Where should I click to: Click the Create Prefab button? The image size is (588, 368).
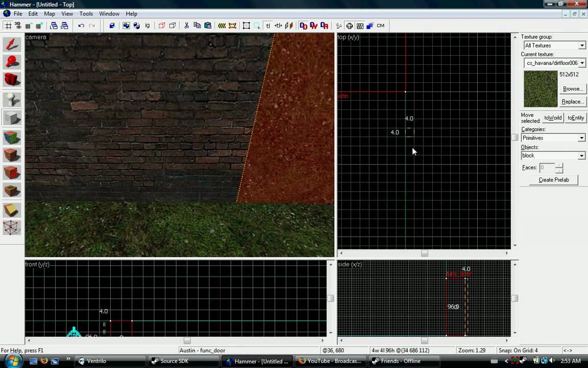point(553,180)
